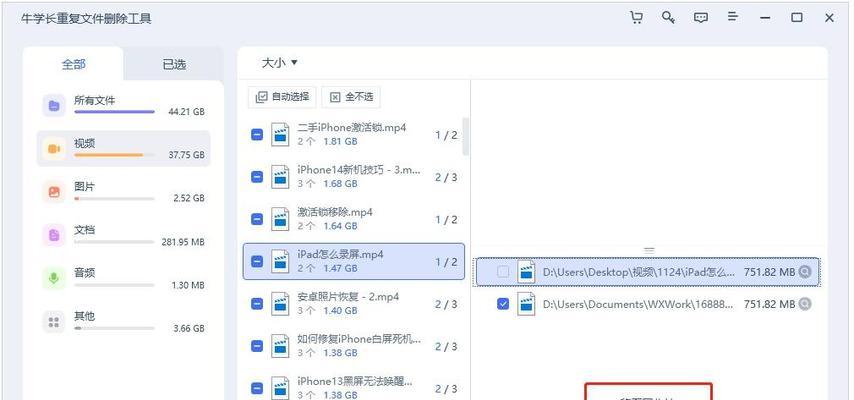Click the orange 视频 category icon
The height and width of the screenshot is (400, 854).
coord(54,148)
